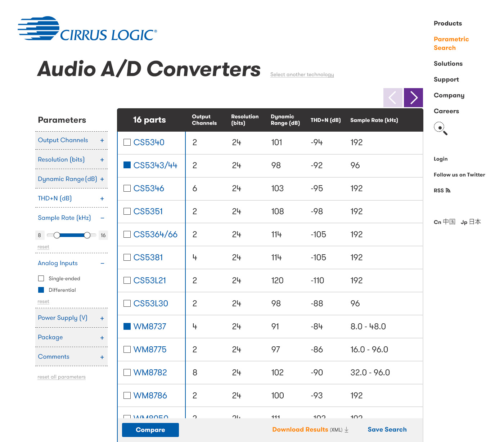Sort by Sample Rate (kHz) column header
This screenshot has width=504, height=442.
374,120
